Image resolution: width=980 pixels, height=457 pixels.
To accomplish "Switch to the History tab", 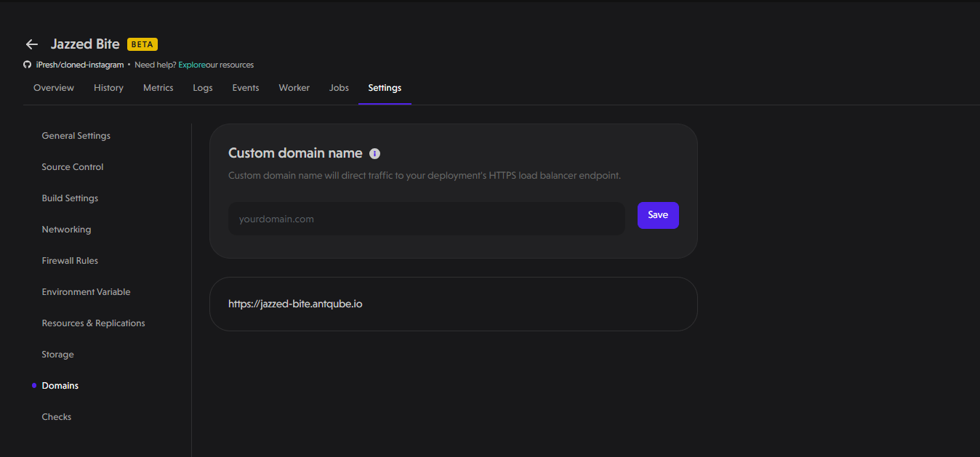I will (108, 88).
